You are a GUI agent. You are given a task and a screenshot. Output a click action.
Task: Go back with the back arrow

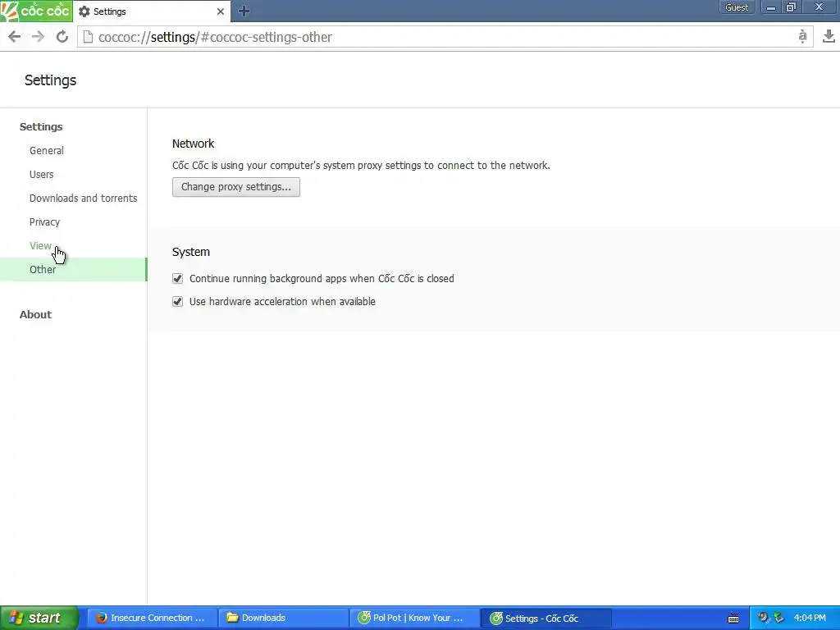(15, 36)
